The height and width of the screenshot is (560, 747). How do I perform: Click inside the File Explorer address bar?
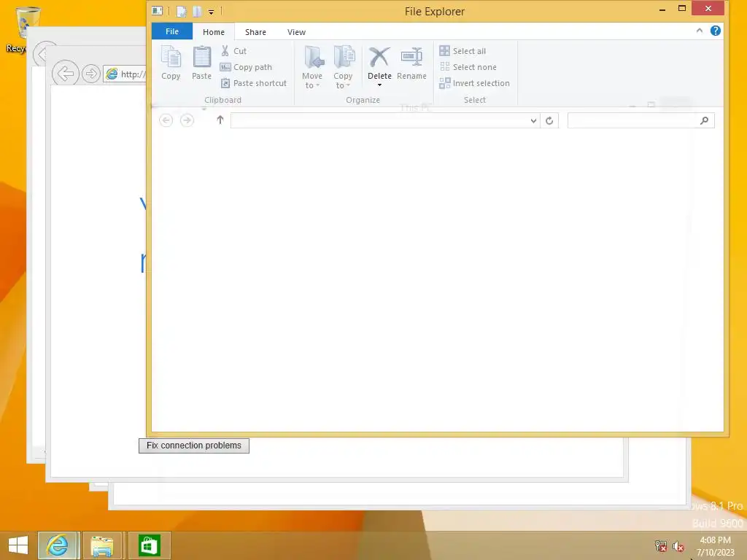click(x=379, y=120)
